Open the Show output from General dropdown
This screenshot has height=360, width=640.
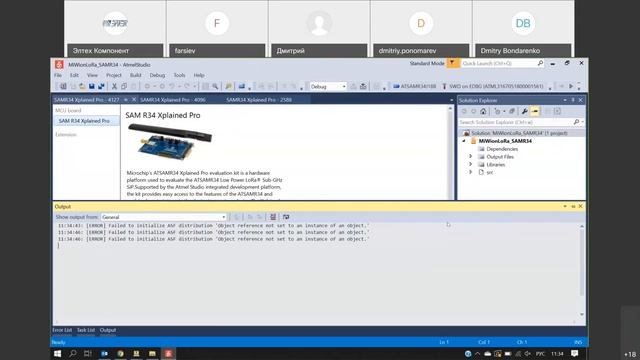pyautogui.click(x=164, y=217)
